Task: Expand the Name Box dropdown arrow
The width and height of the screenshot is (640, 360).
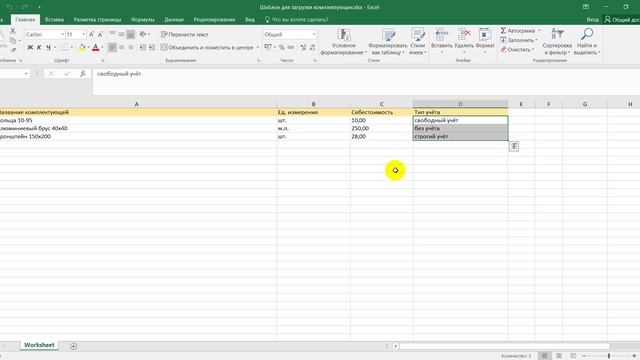Action: 26,74
